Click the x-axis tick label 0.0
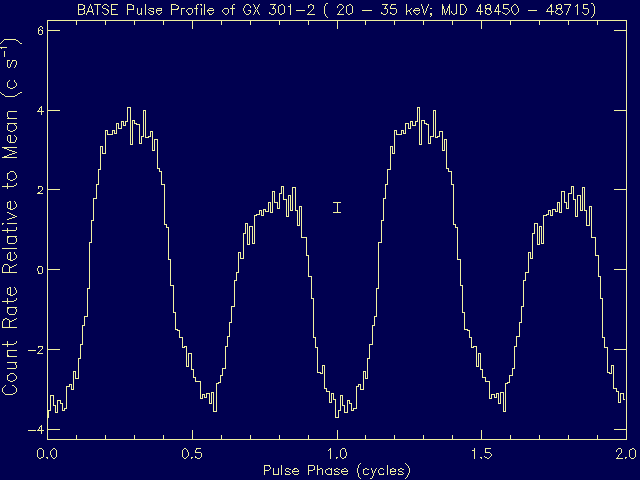Viewport: 640px width, 480px height. pos(46,453)
